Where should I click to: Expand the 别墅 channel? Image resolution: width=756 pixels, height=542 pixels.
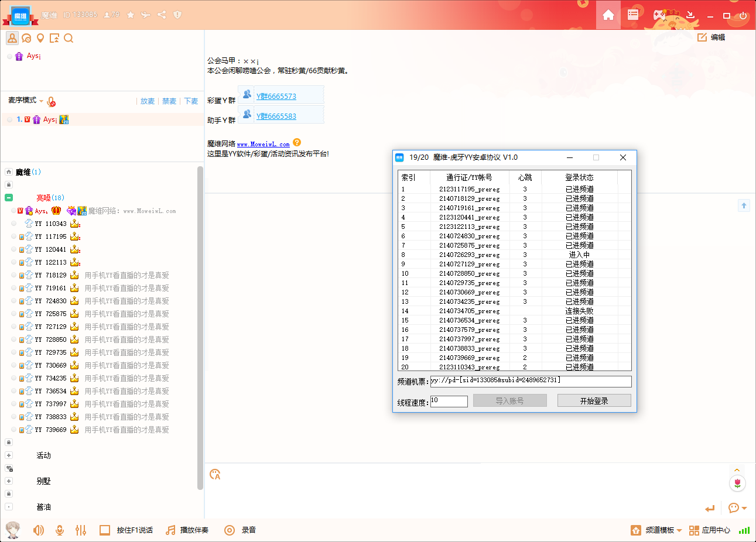(9, 481)
